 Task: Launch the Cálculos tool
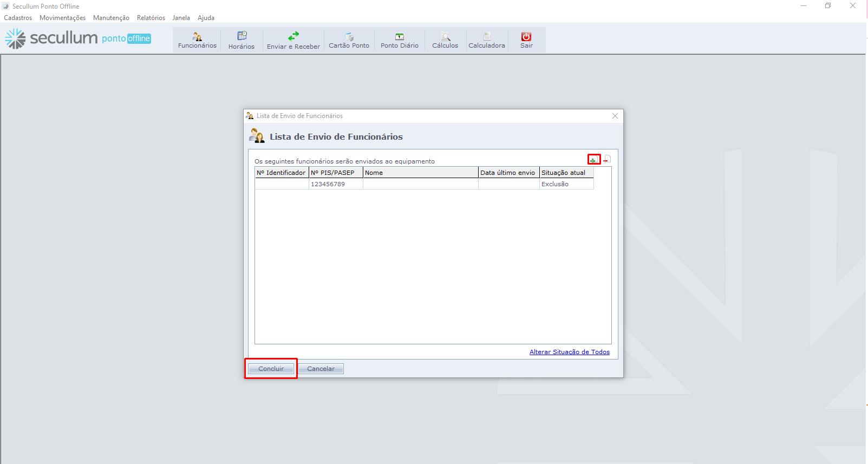445,40
